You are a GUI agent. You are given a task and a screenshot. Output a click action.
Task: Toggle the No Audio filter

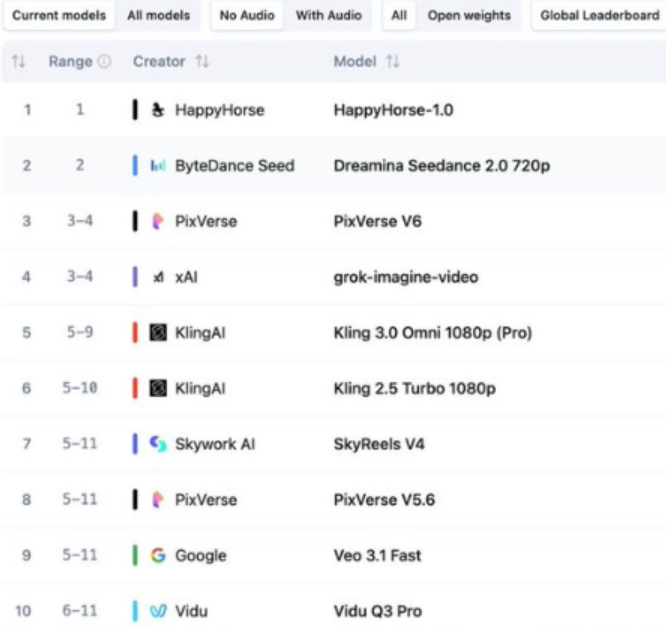(x=246, y=16)
